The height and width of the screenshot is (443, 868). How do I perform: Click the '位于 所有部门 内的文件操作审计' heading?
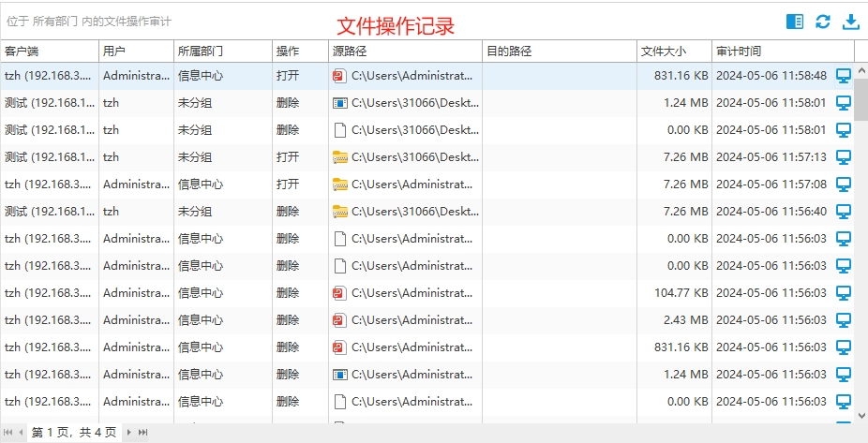pyautogui.click(x=88, y=22)
